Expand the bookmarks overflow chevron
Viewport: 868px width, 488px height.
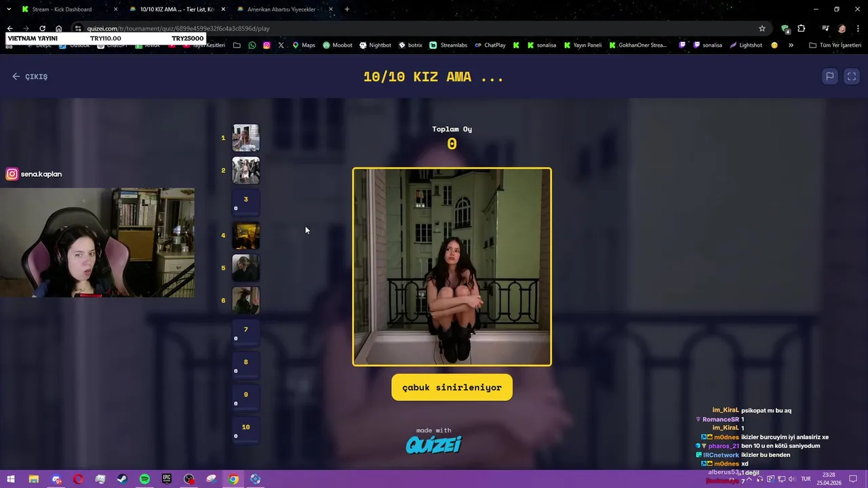(x=791, y=45)
